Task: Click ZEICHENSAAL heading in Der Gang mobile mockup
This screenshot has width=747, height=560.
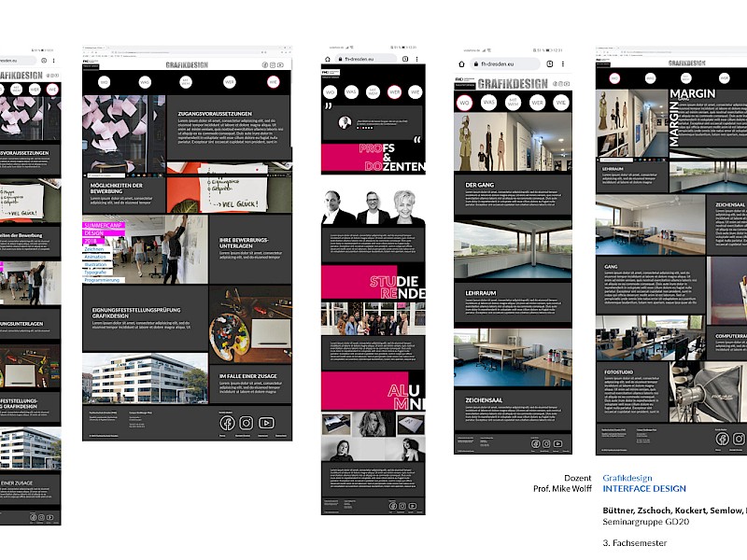Action: tap(484, 400)
